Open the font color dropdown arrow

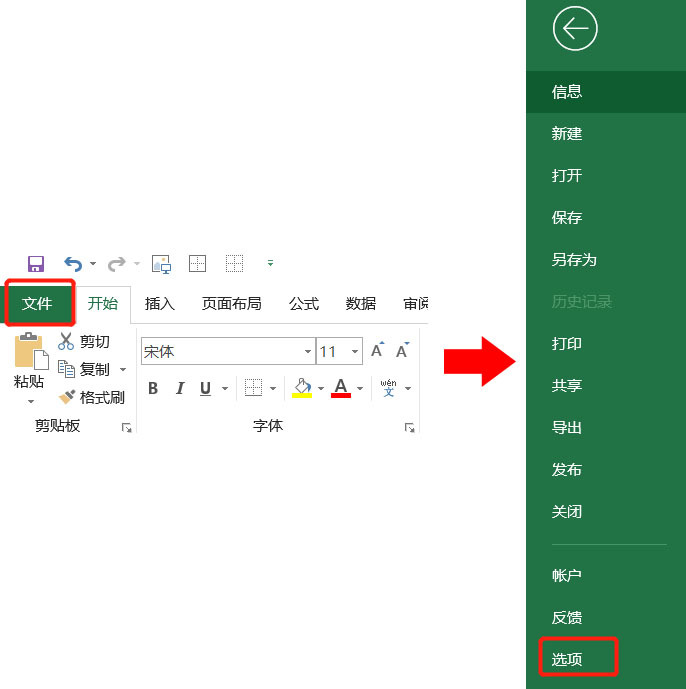pos(360,389)
